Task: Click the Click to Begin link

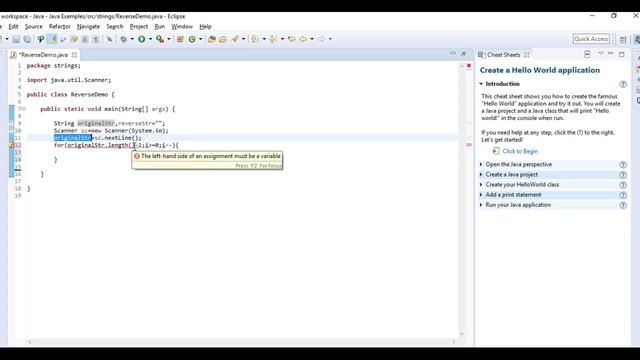Action: coord(520,151)
